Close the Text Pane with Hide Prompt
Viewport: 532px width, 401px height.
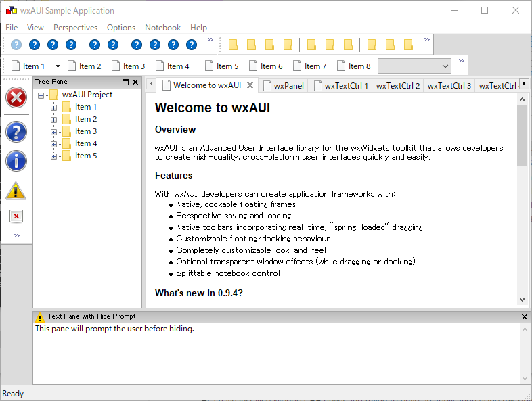[x=524, y=316]
